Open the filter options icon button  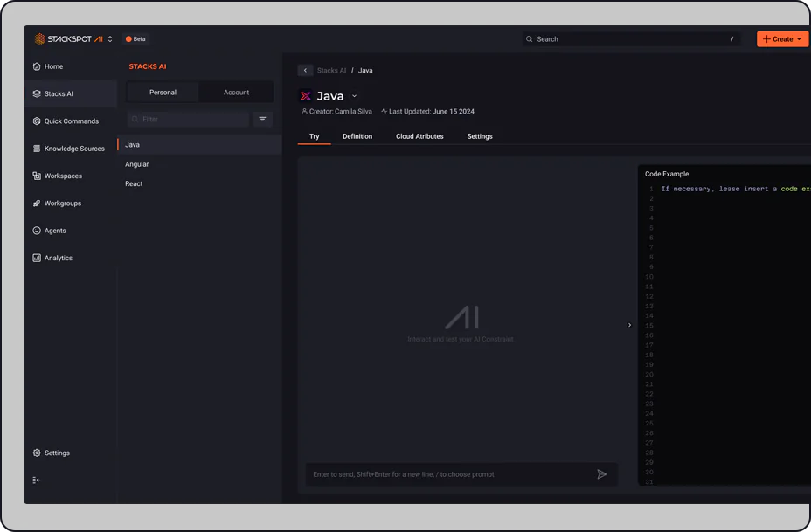point(263,120)
